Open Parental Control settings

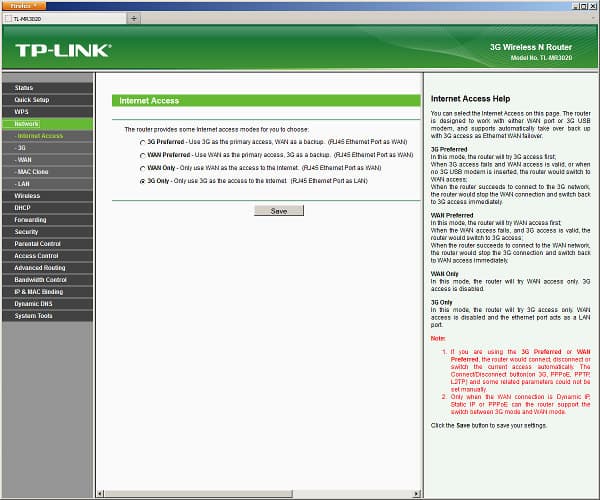(47, 244)
